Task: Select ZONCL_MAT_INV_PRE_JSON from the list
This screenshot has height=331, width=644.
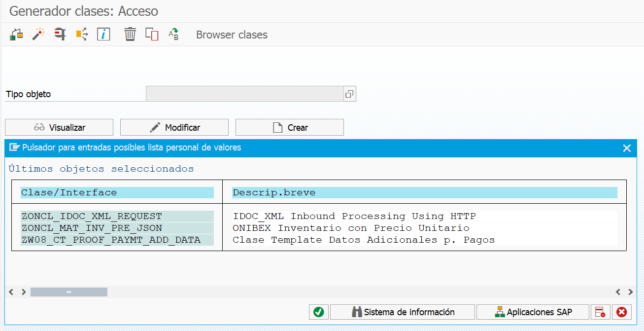Action: [x=92, y=228]
